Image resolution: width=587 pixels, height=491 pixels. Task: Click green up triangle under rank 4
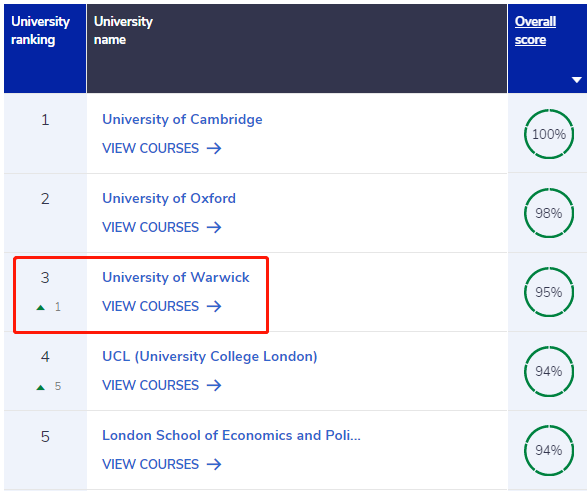pos(40,387)
